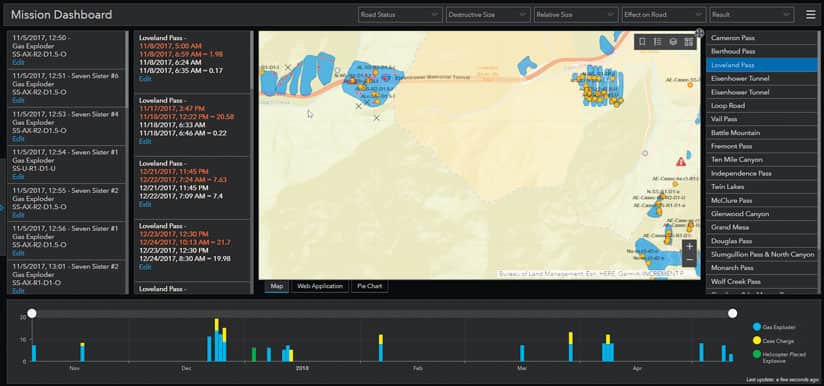The image size is (824, 386).
Task: Edit Loveland Pass 12/23/2017 closure entry
Action: [x=145, y=267]
